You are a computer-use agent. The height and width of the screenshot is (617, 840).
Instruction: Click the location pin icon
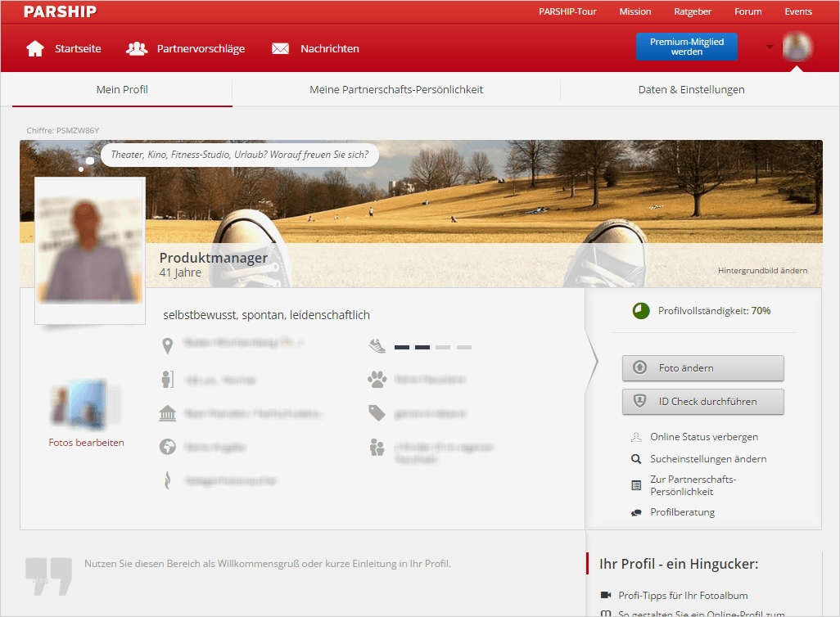point(168,346)
